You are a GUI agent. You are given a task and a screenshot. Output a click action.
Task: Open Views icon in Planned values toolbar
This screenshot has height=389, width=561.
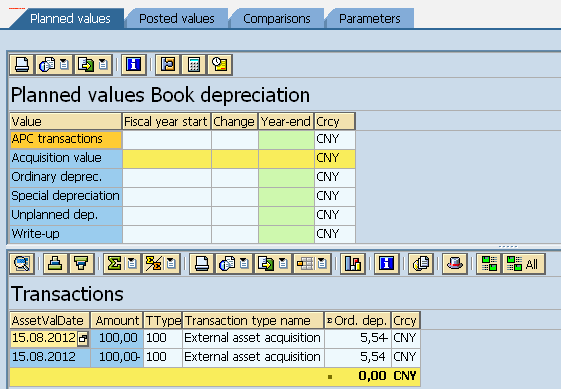[47, 65]
